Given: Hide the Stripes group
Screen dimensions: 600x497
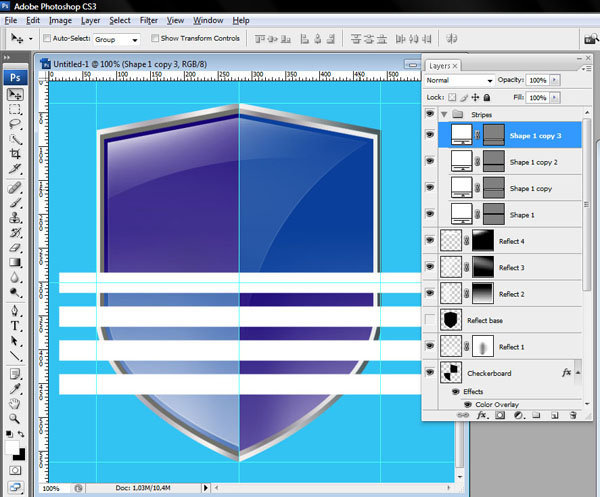Looking at the screenshot, I should tap(430, 114).
